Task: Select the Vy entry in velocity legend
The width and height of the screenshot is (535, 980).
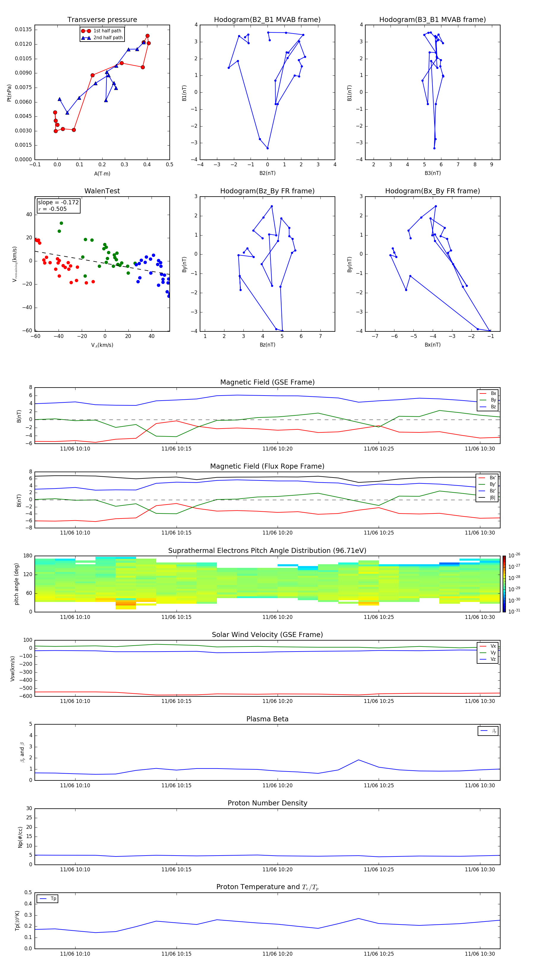Action: (x=488, y=653)
